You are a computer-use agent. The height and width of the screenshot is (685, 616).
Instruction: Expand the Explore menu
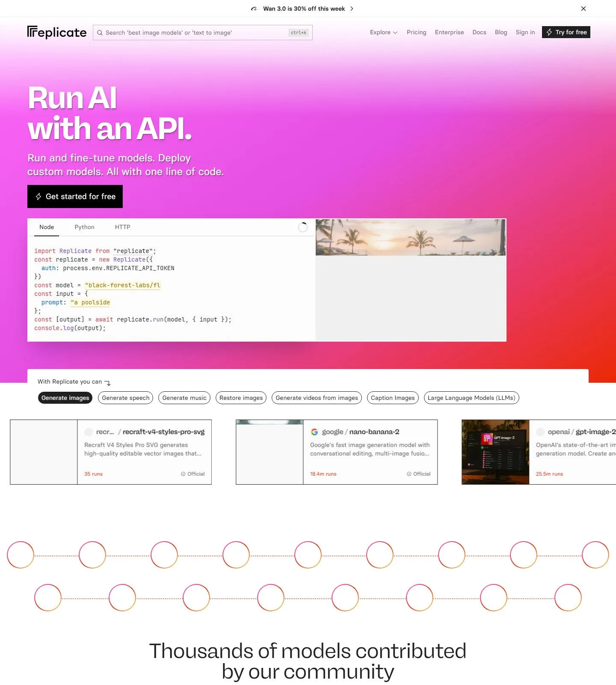point(384,32)
